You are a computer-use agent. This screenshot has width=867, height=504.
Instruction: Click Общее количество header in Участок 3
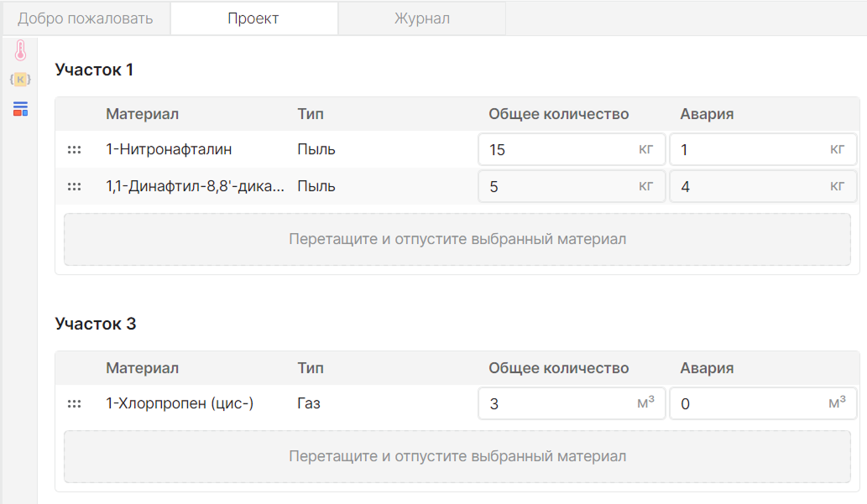pos(558,368)
